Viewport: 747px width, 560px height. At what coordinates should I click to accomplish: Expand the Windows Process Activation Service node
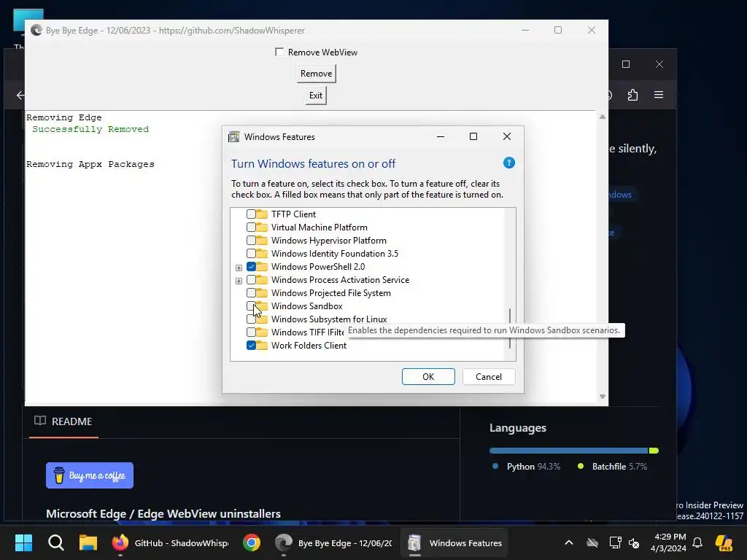[239, 281]
